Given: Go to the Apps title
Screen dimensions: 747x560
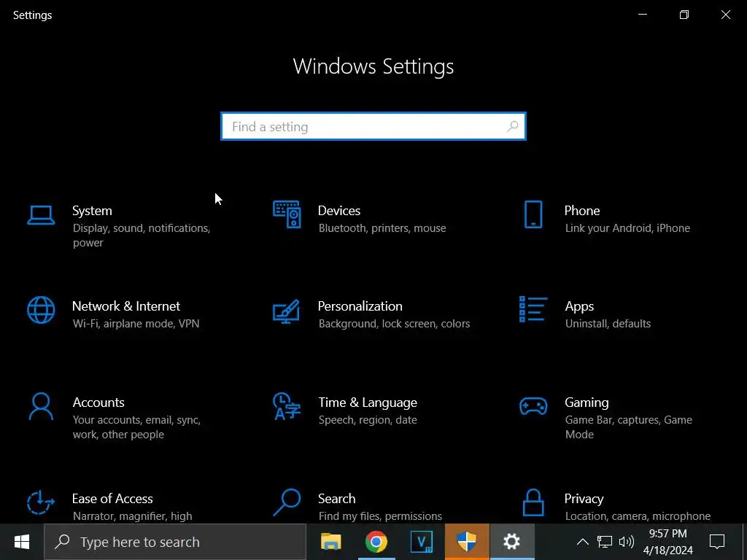Looking at the screenshot, I should (579, 306).
